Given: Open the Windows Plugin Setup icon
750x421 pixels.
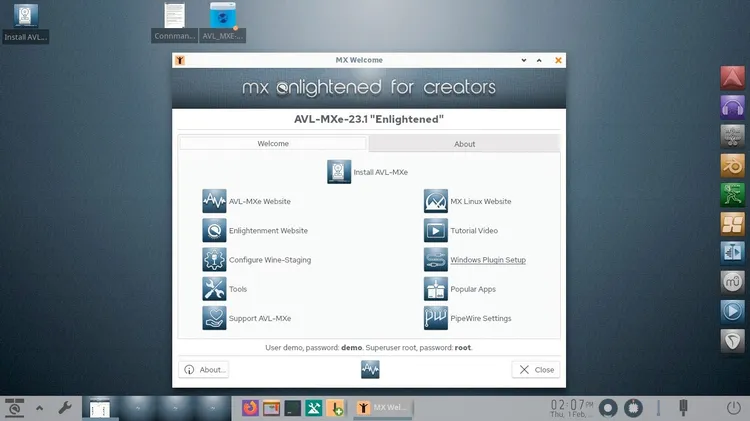Looking at the screenshot, I should click(x=435, y=259).
